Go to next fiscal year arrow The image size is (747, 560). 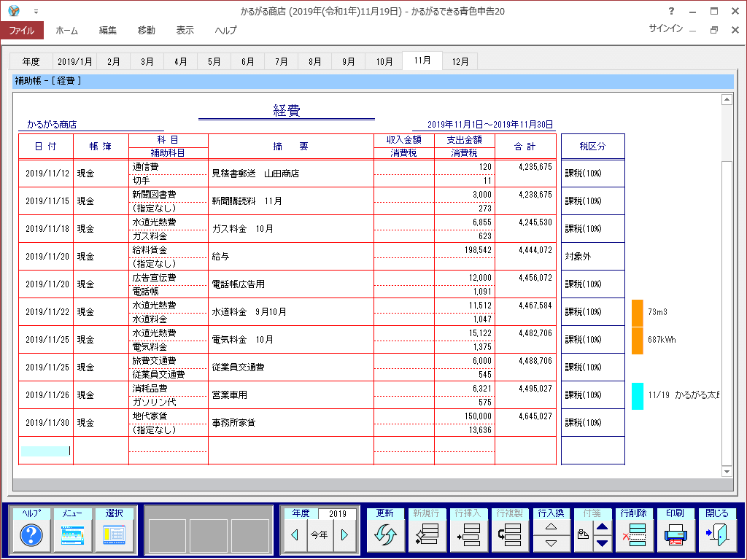point(344,534)
